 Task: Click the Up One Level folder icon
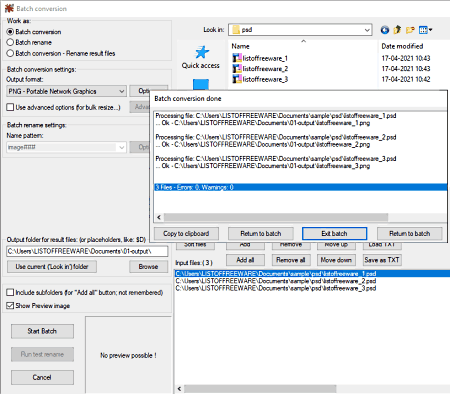397,30
